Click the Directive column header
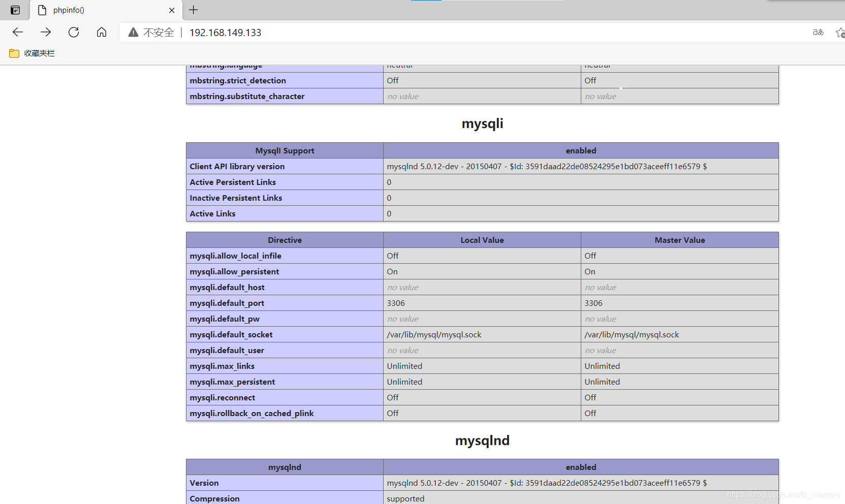The image size is (845, 504). point(285,240)
